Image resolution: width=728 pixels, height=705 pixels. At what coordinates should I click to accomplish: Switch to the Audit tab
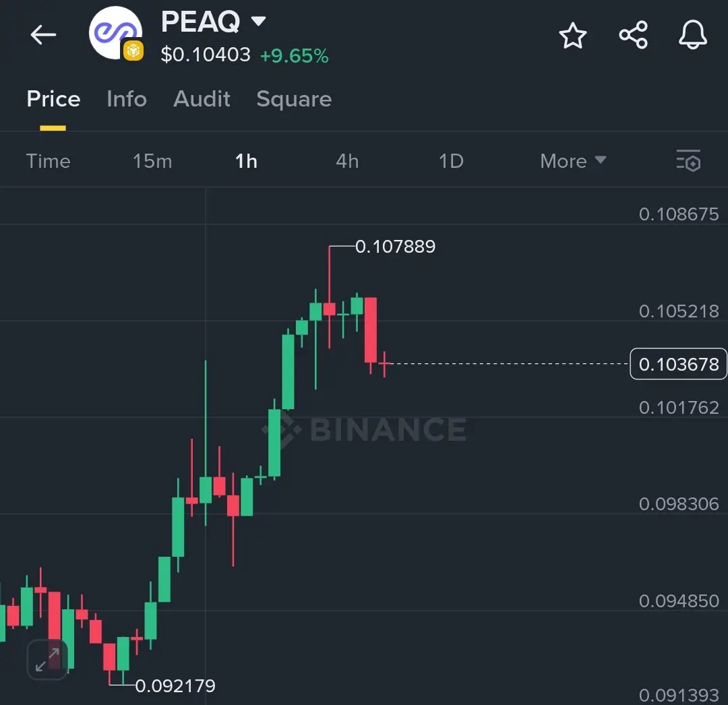pos(202,99)
